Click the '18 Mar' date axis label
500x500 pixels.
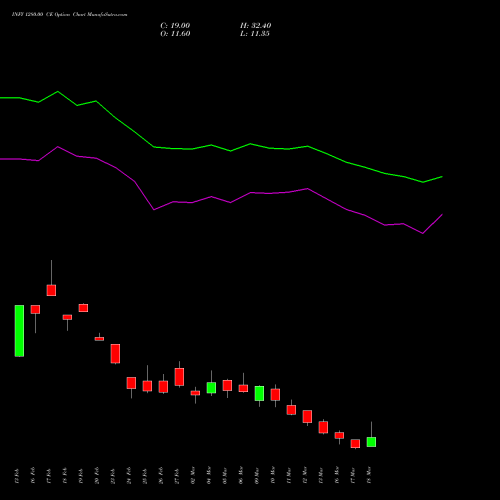click(369, 475)
